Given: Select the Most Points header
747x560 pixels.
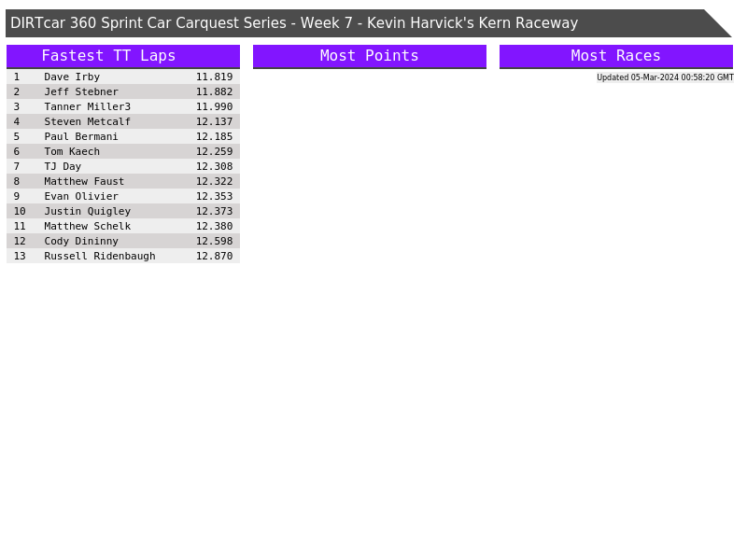Looking at the screenshot, I should (369, 56).
